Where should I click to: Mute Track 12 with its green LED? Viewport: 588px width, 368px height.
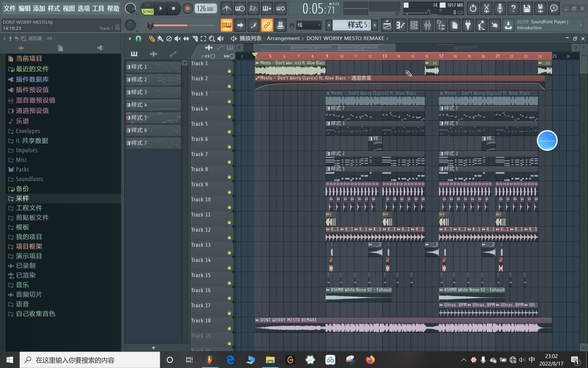pos(229,238)
